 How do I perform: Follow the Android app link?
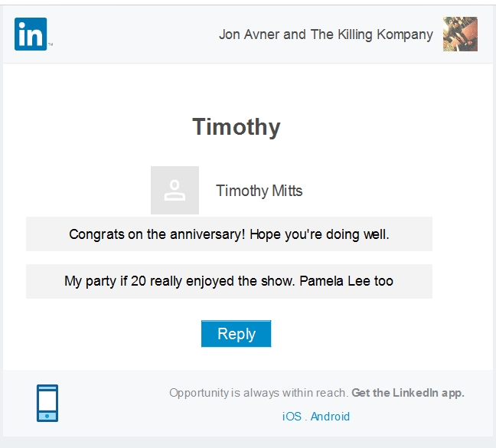330,417
